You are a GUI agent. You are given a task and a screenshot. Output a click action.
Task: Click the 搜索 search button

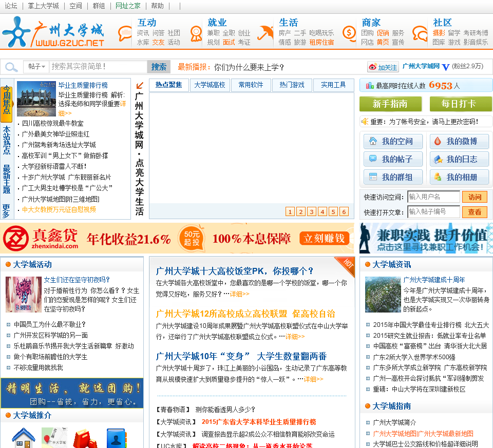click(x=159, y=67)
